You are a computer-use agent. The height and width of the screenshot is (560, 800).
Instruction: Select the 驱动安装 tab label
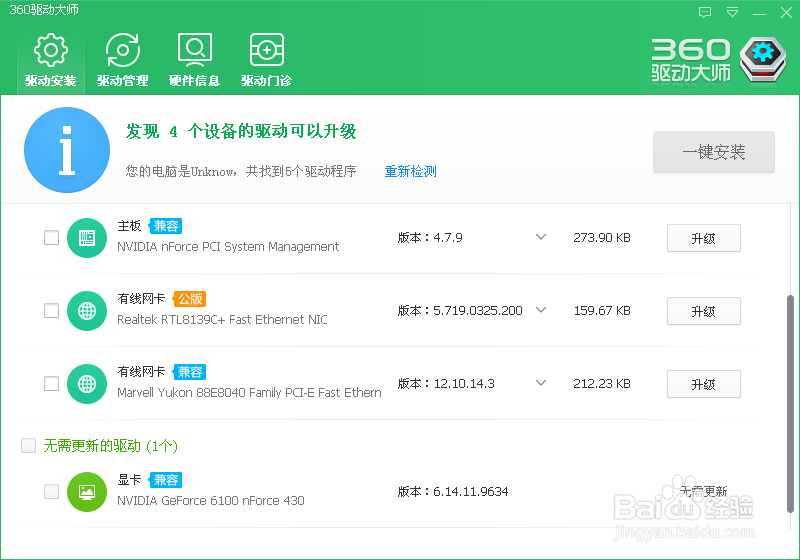[x=51, y=81]
